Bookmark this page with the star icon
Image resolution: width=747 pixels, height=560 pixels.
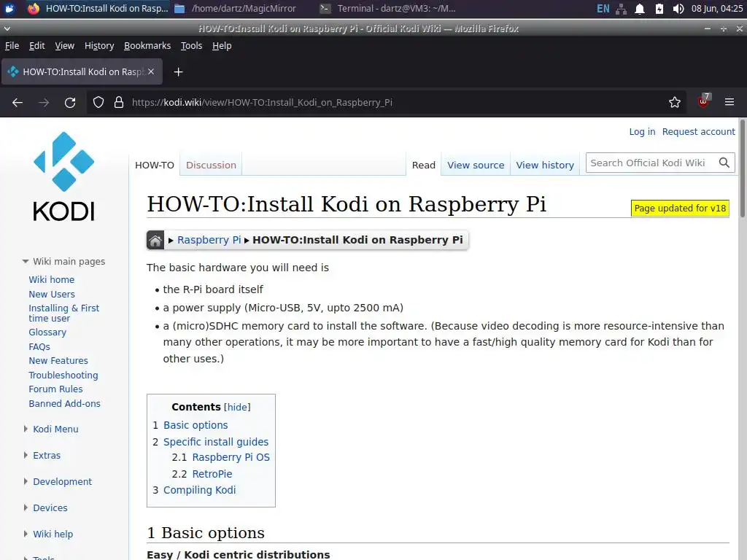tap(675, 102)
